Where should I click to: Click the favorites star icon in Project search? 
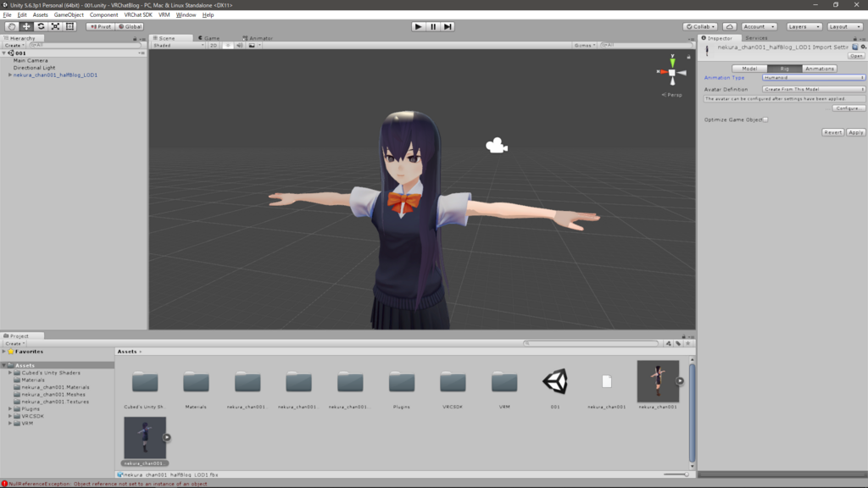688,344
